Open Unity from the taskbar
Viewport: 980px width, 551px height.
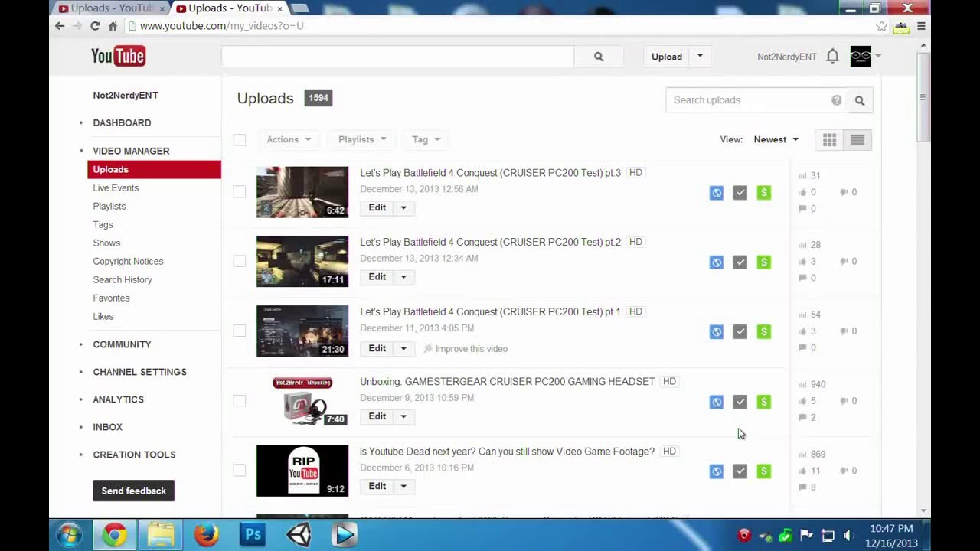click(x=299, y=534)
